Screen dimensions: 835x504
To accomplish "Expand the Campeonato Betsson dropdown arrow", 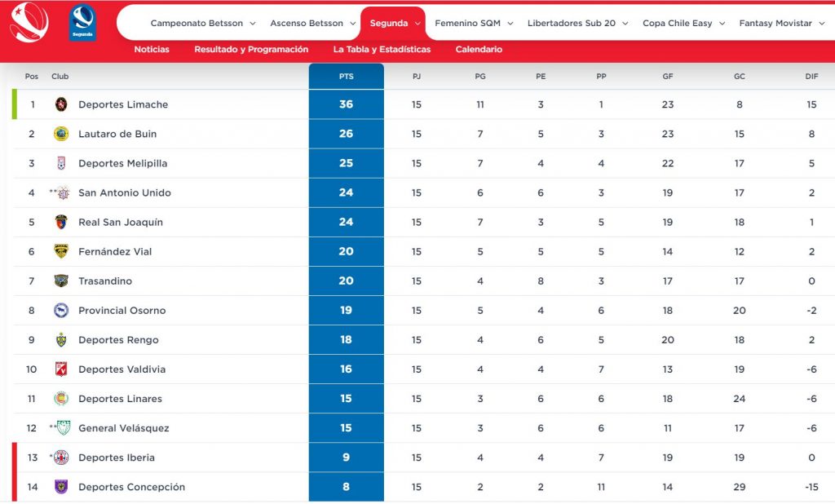I will point(253,24).
